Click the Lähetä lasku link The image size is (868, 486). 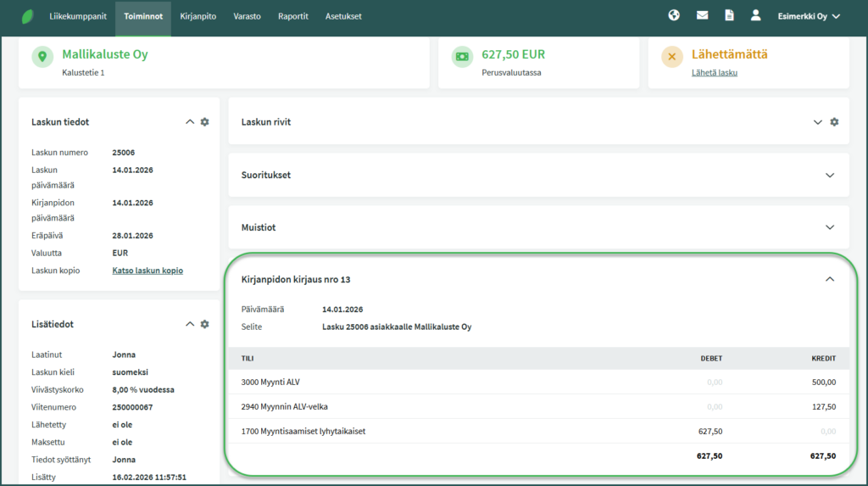click(714, 73)
